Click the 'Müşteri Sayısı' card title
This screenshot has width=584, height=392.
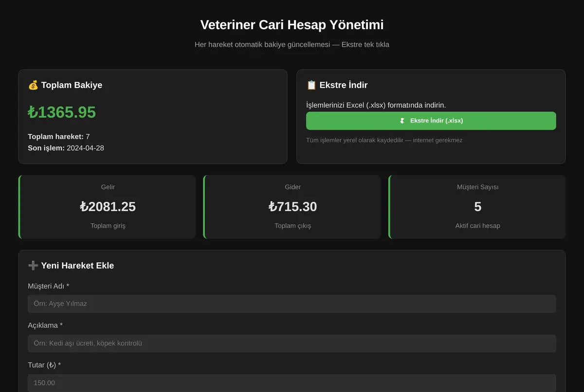pos(478,187)
